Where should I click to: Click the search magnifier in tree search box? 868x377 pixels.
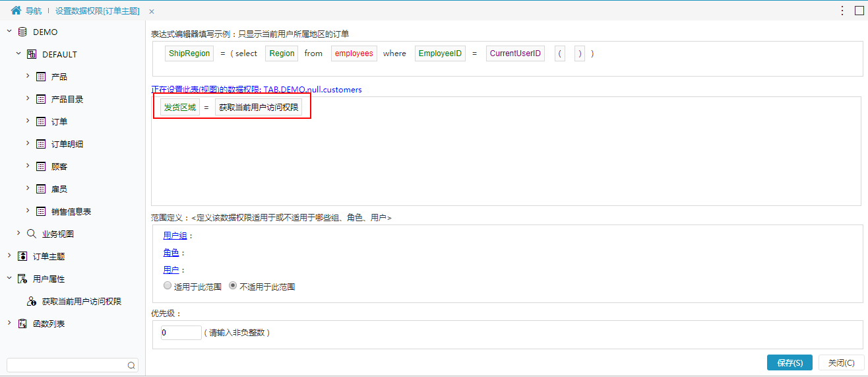click(131, 365)
